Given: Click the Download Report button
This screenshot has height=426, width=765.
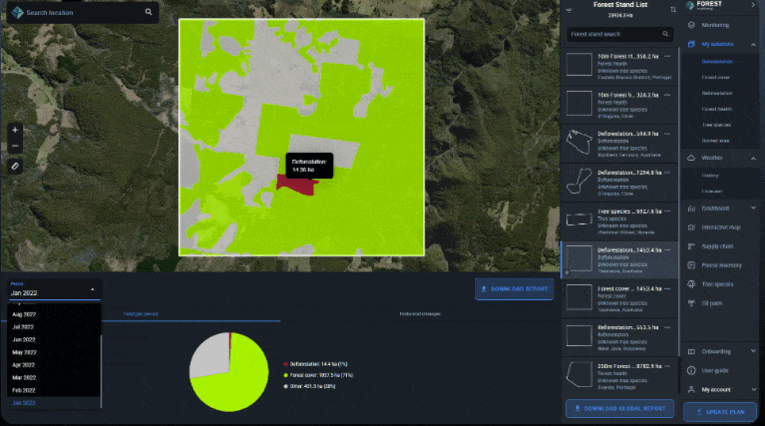Looking at the screenshot, I should pos(514,289).
